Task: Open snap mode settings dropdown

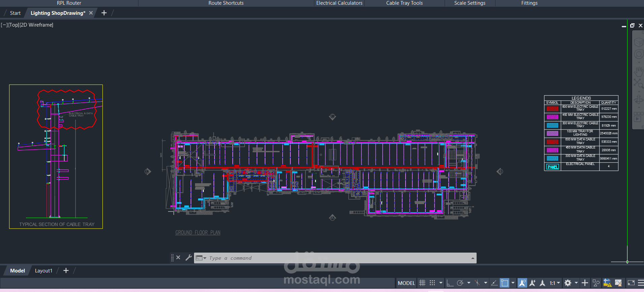Action: click(x=441, y=283)
